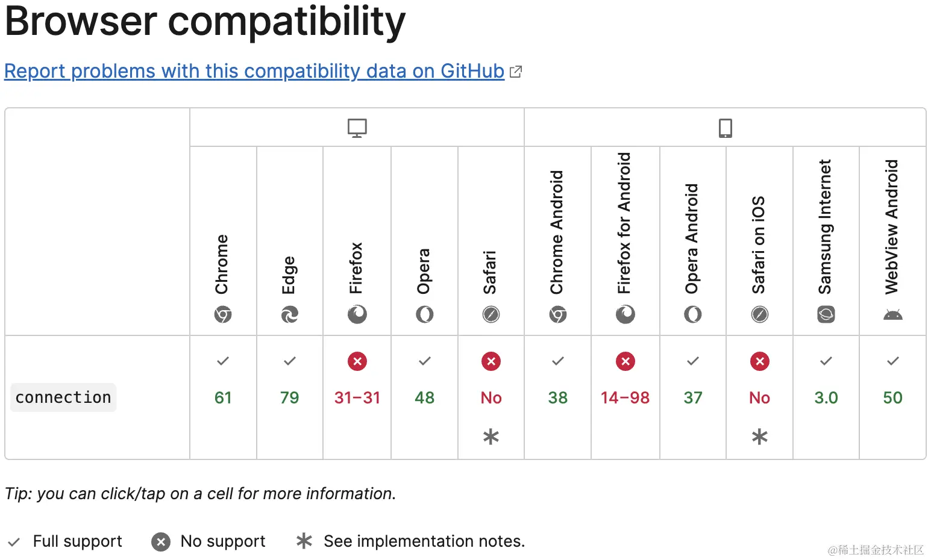This screenshot has width=928, height=560.
Task: Click the connection feature name label
Action: [x=63, y=397]
